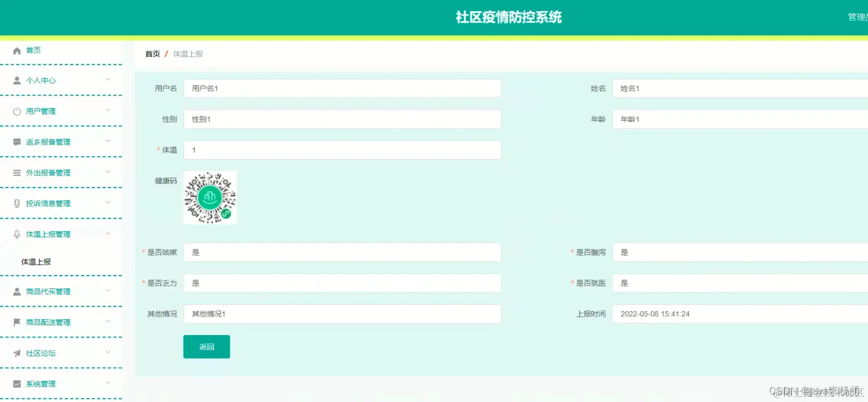
Task: Click the person icon next to 商品代买管理
Action: point(17,292)
